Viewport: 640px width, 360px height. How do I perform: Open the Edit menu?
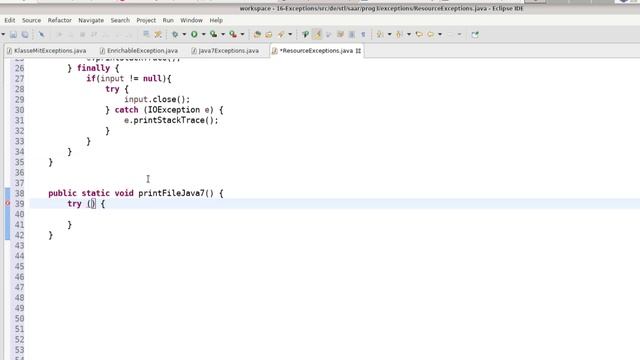(10, 20)
